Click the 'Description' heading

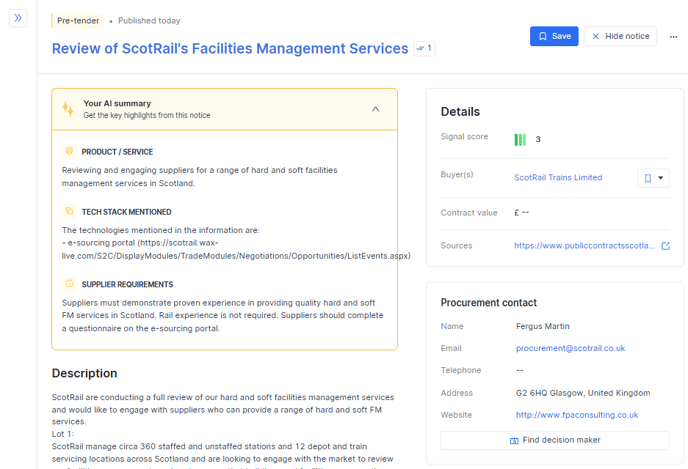tap(84, 373)
